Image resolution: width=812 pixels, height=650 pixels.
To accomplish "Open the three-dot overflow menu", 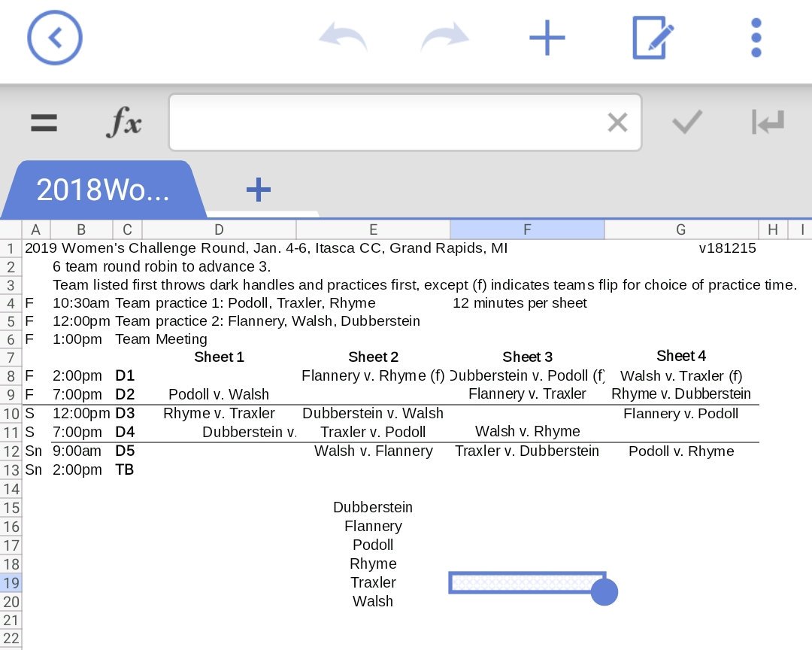I will [x=756, y=38].
